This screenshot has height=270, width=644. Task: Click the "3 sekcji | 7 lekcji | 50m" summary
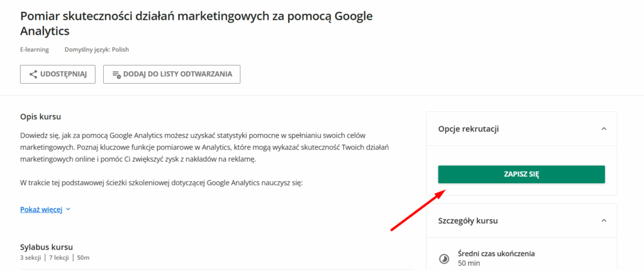pyautogui.click(x=57, y=257)
